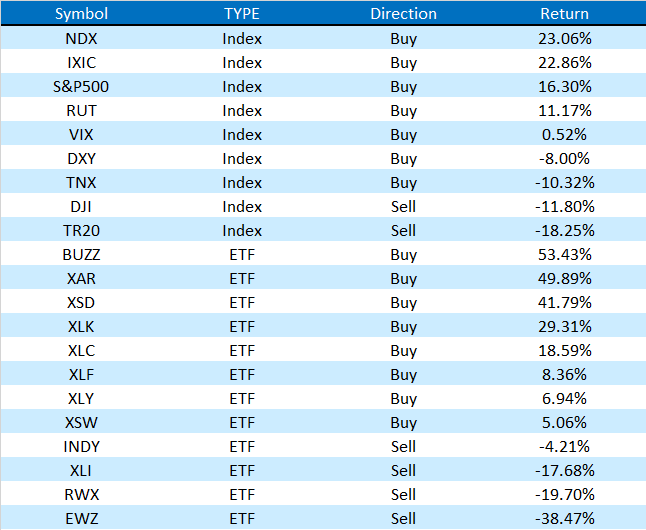Viewport: 646px width, 530px height.
Task: Select the BUZZ symbol cell
Action: click(81, 254)
